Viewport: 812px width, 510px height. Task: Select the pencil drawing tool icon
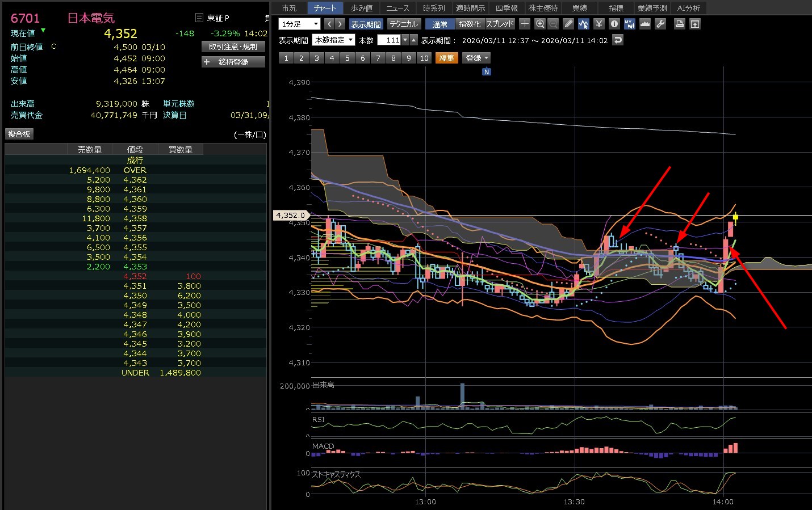click(568, 24)
